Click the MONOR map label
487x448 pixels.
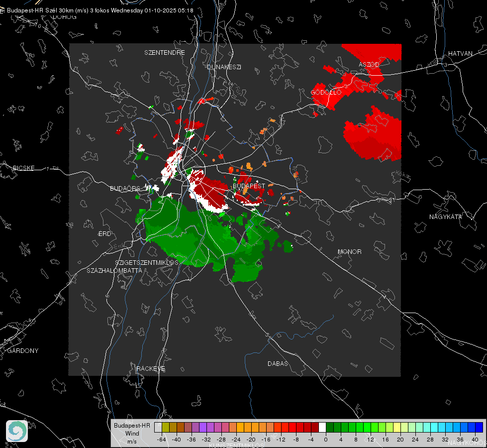[349, 251]
